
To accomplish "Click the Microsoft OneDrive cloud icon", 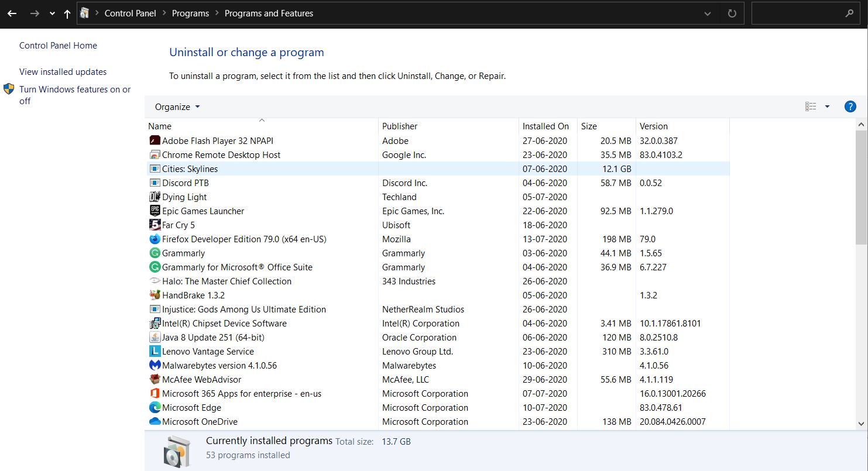I will 155,421.
